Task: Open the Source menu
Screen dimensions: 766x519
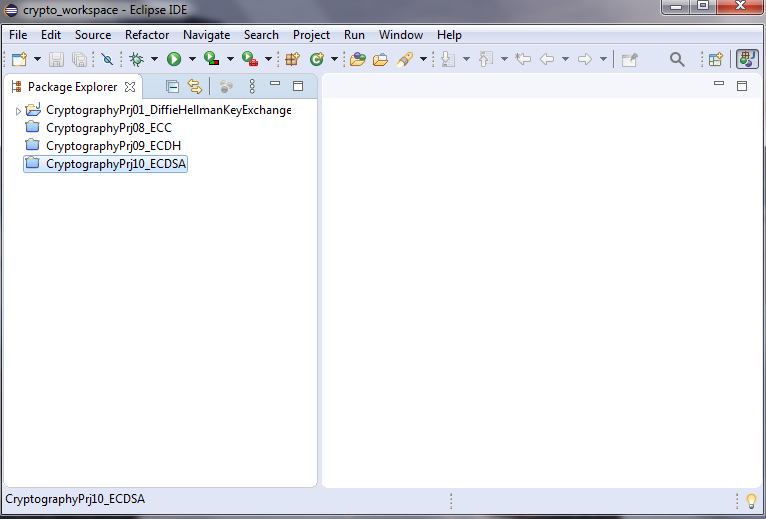Action: (93, 35)
